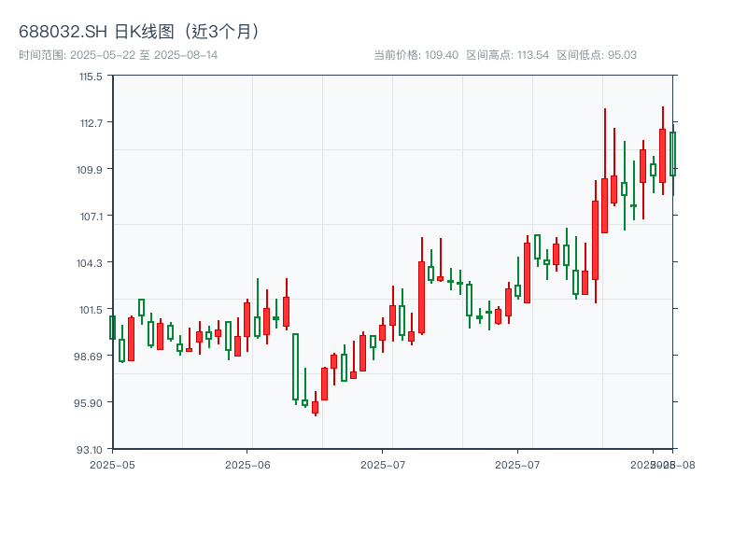747x560 pixels.
Task: Click the 95.90 y-axis price label
Action: pos(90,402)
